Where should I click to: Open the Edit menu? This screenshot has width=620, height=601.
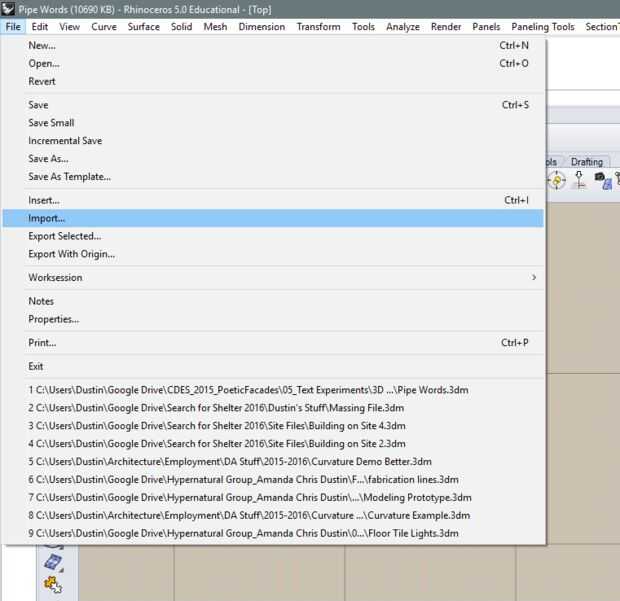point(40,27)
